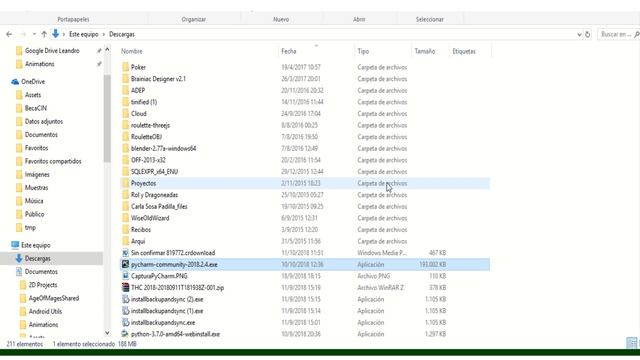Screen dimensions: 640x360
Task: Click the Back navigation arrow
Action: (x=9, y=34)
